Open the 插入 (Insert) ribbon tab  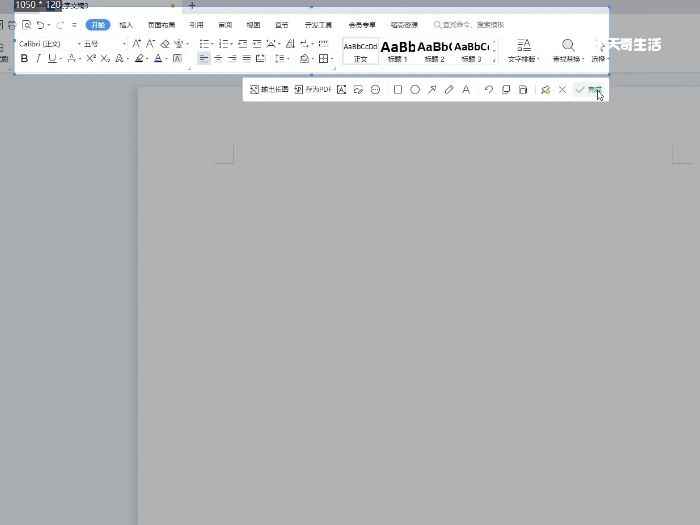126,25
